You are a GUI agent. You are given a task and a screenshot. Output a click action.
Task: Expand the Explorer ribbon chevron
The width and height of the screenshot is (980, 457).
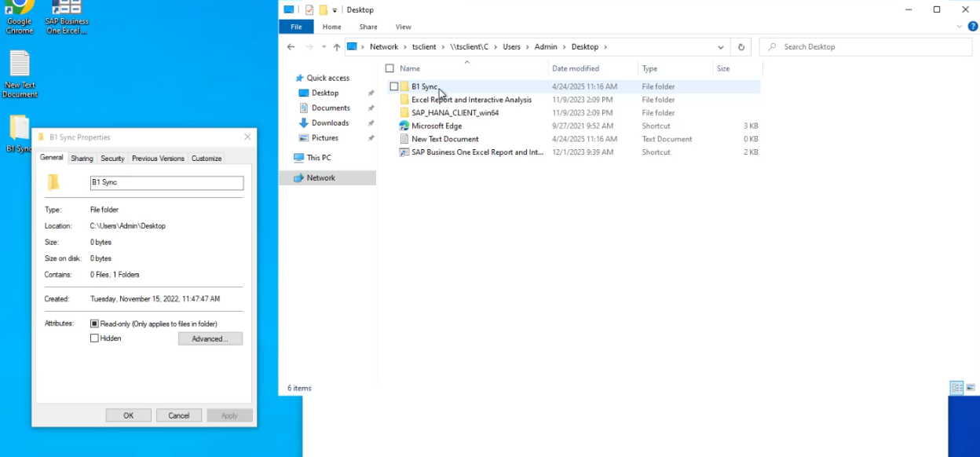[x=960, y=27]
